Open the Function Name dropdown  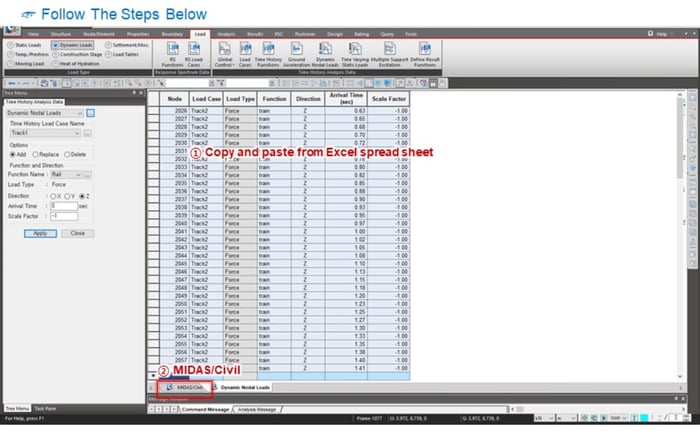(x=66, y=175)
